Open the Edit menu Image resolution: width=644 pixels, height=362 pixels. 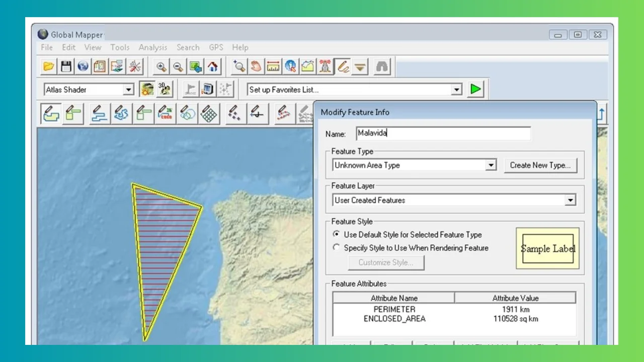pos(68,47)
